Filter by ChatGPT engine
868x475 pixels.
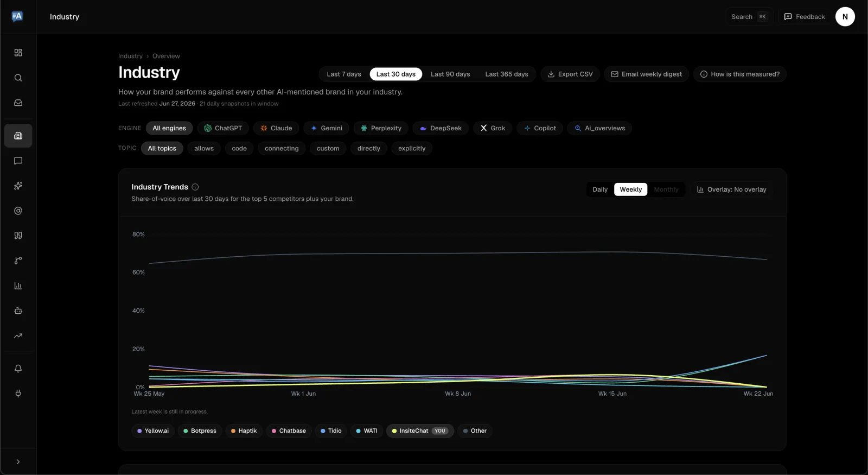click(x=223, y=128)
